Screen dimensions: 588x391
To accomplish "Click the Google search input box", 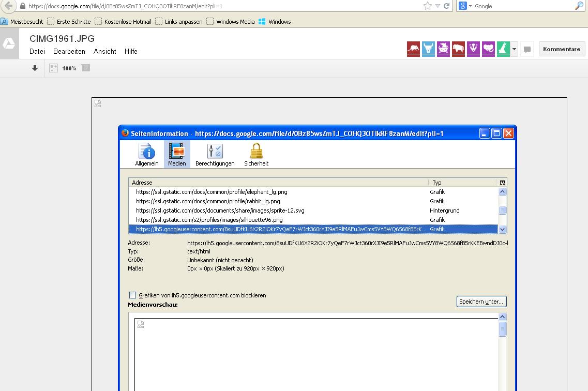I will (523, 6).
